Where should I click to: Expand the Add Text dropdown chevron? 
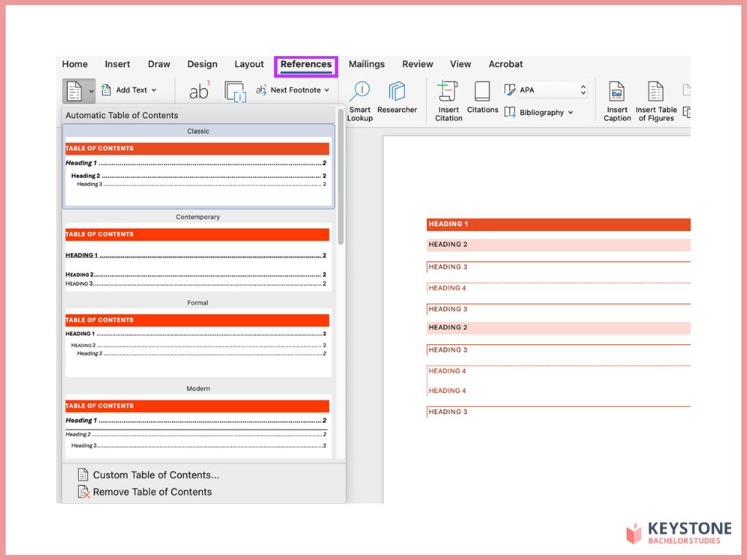click(x=154, y=90)
